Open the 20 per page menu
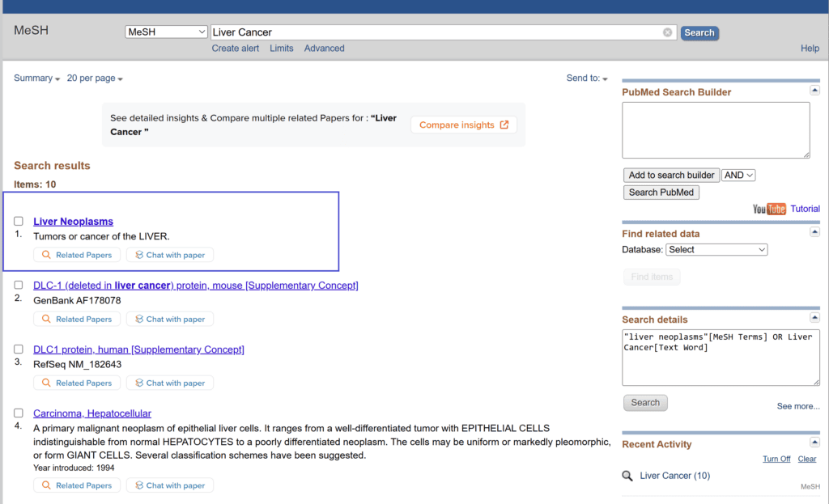 click(x=95, y=78)
